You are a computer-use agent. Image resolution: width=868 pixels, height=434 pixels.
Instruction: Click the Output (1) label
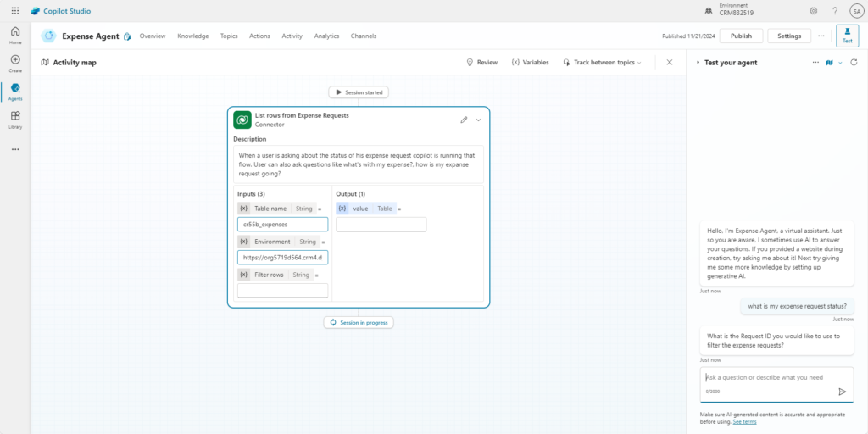coord(350,194)
